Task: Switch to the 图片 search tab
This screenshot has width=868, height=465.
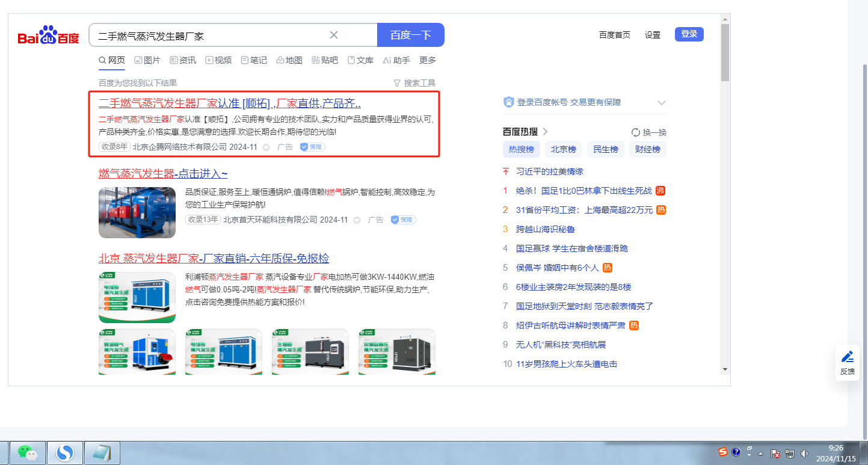Action: coord(147,60)
